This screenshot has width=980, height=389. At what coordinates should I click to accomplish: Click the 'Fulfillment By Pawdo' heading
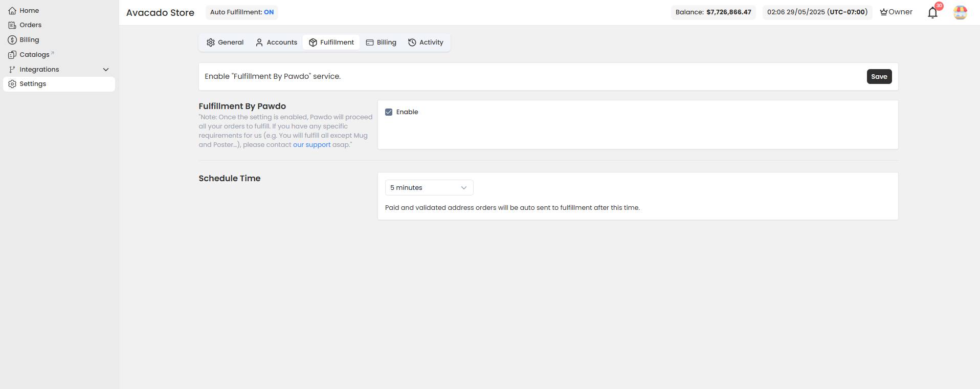(242, 106)
